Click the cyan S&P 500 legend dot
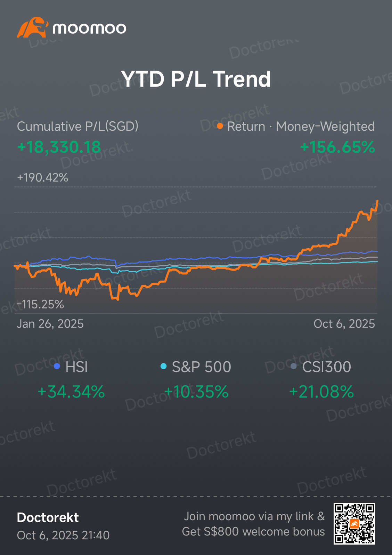This screenshot has width=392, height=555. (x=163, y=366)
